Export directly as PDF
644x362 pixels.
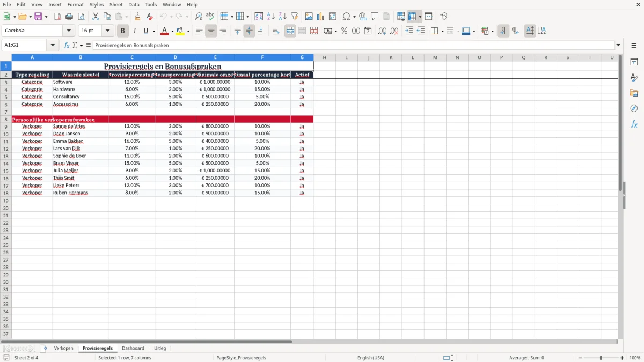pyautogui.click(x=57, y=17)
